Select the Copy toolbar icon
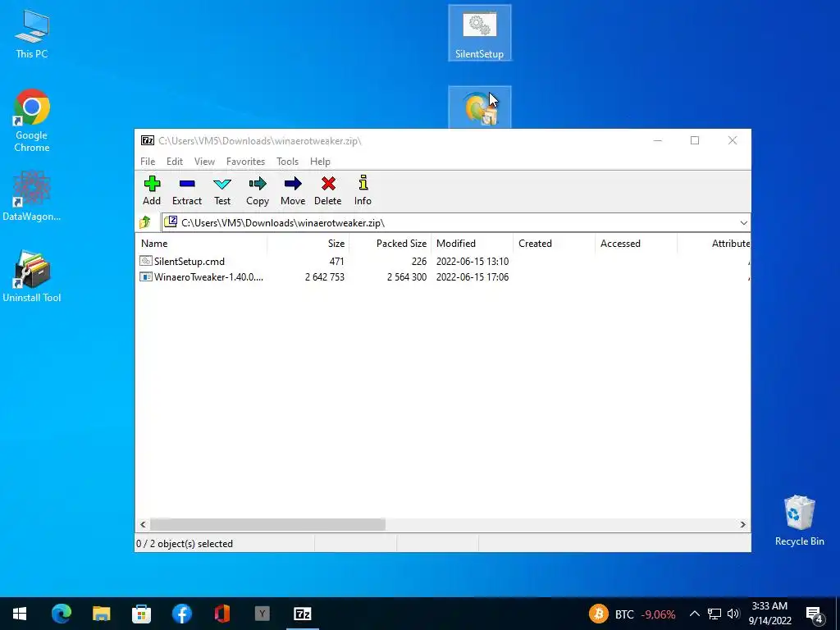The height and width of the screenshot is (630, 840). point(258,190)
